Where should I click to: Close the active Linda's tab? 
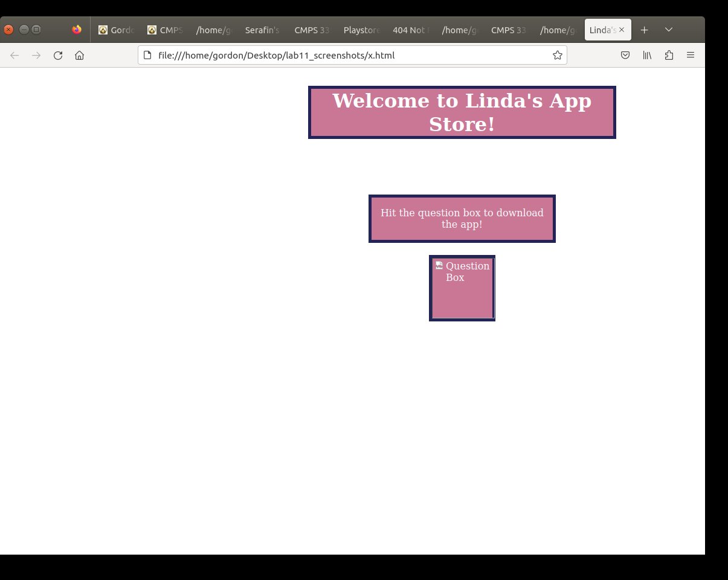point(622,30)
